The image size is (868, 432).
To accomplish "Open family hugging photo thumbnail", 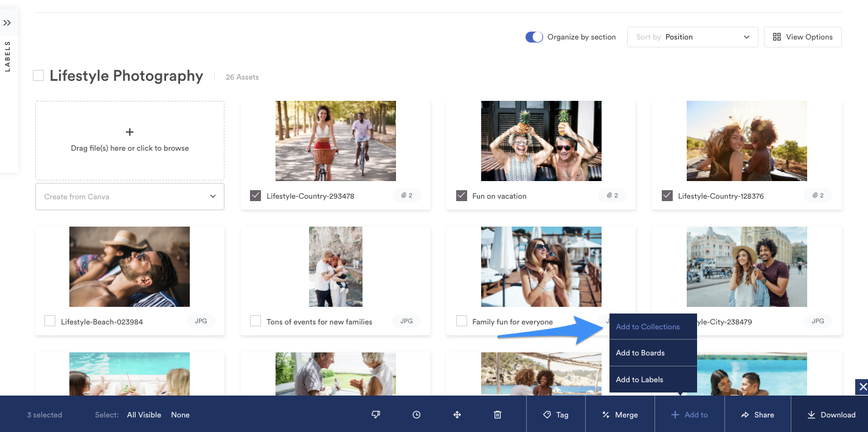I will [x=336, y=267].
